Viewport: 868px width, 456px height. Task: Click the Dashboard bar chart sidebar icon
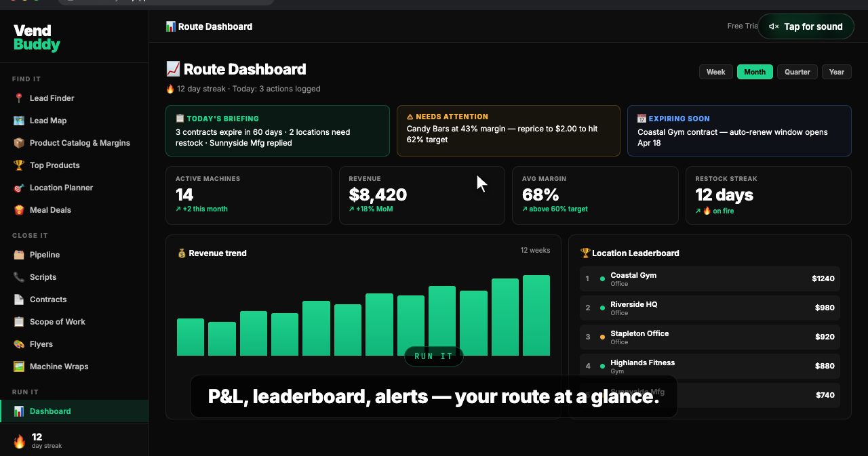coord(19,411)
